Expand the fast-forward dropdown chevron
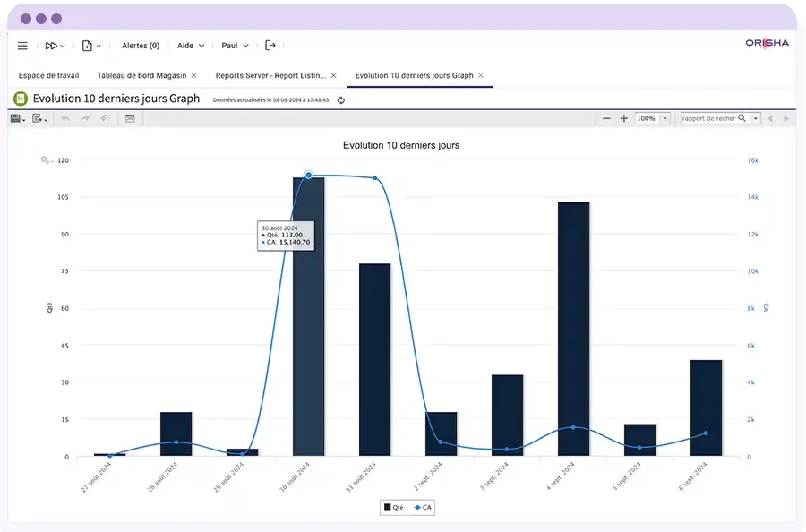This screenshot has height=532, width=806. 62,46
